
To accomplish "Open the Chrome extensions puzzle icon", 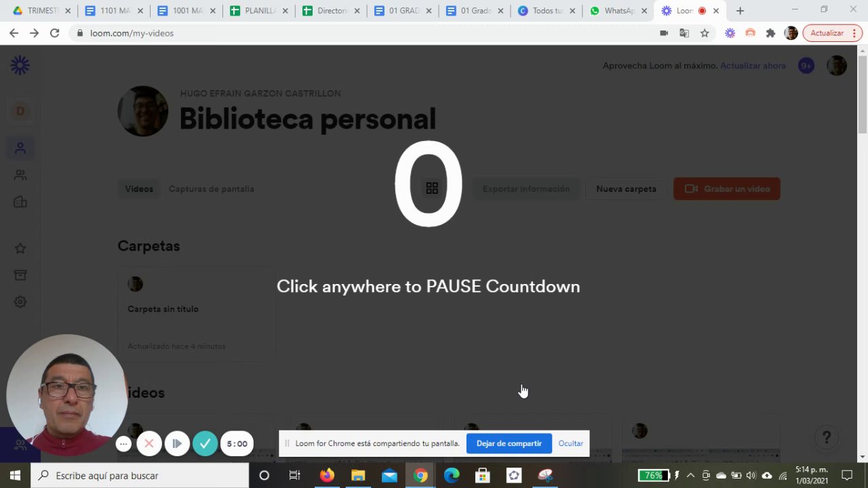I will pyautogui.click(x=770, y=33).
